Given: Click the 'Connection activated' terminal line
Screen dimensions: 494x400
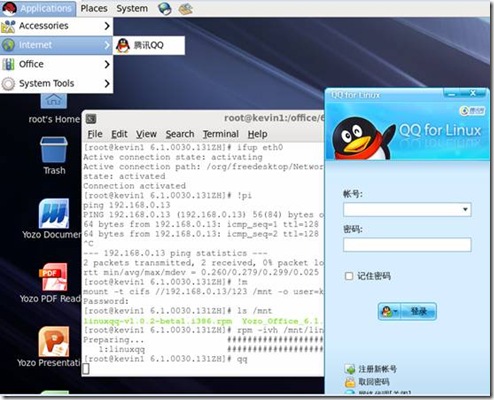Looking at the screenshot, I should tap(134, 186).
